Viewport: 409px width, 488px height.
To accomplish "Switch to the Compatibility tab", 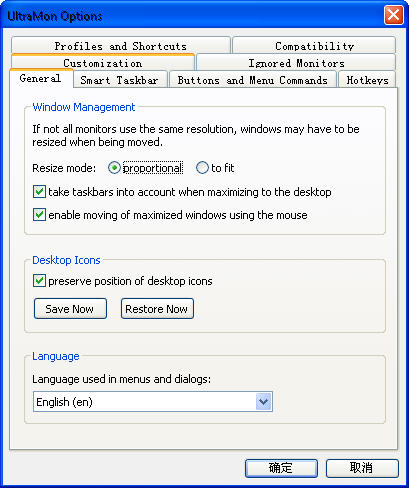I will click(x=314, y=46).
